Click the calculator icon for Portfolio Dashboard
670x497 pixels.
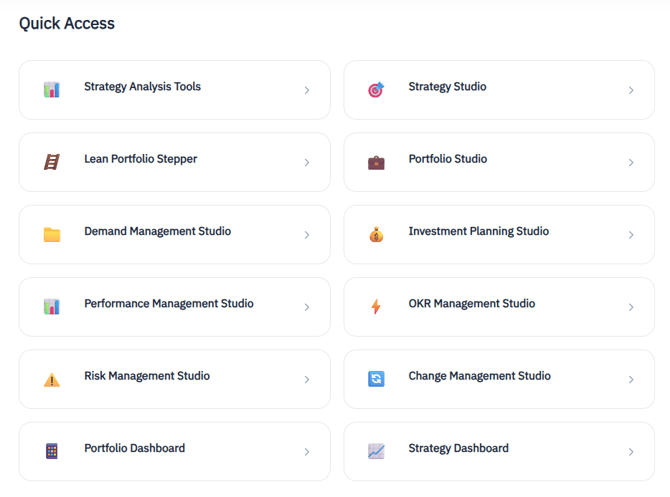(x=52, y=452)
